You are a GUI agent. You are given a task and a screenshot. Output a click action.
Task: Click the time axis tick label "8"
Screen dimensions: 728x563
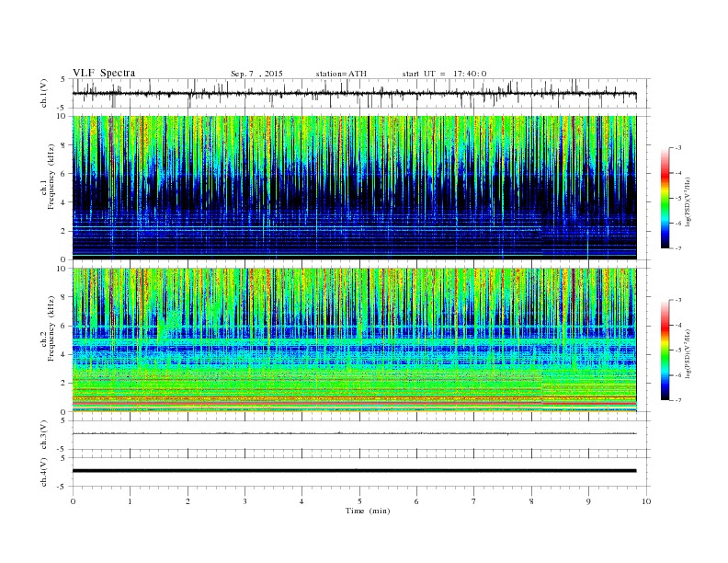(531, 501)
